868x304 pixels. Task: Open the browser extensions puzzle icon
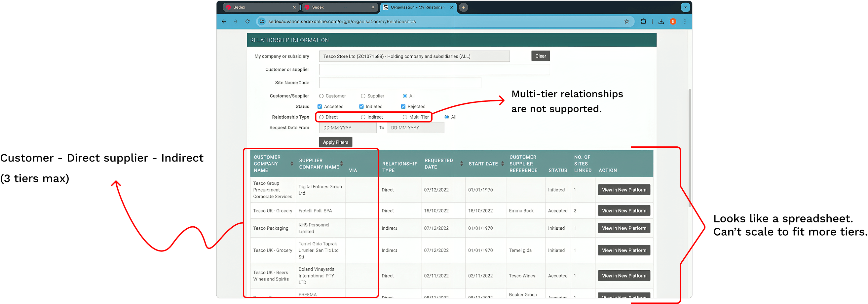[x=643, y=21]
